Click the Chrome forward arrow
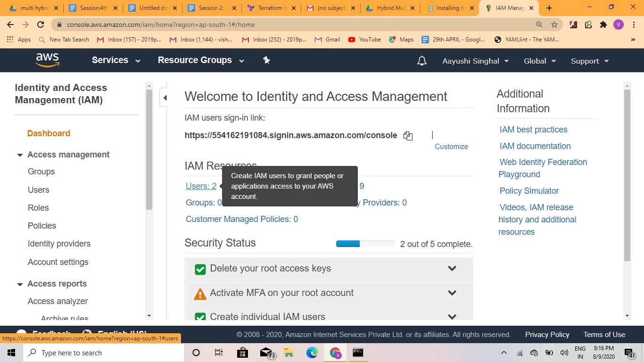The width and height of the screenshot is (644, 362). tap(25, 25)
